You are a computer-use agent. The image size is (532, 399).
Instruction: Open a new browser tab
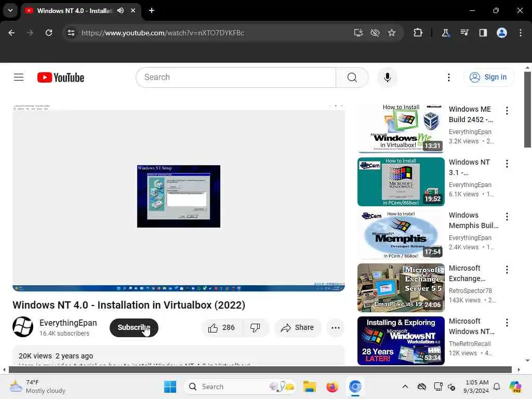pos(152,10)
